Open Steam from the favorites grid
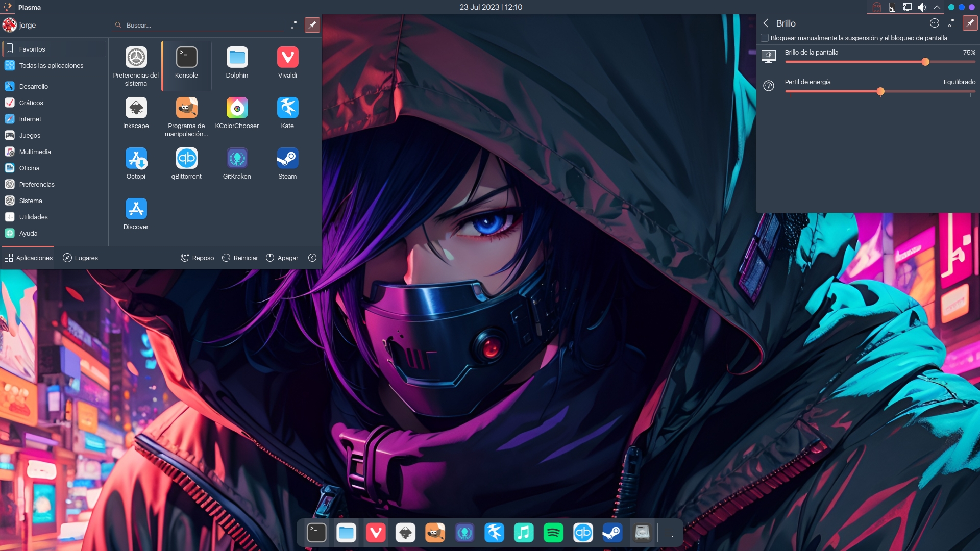Viewport: 980px width, 551px height. [287, 167]
